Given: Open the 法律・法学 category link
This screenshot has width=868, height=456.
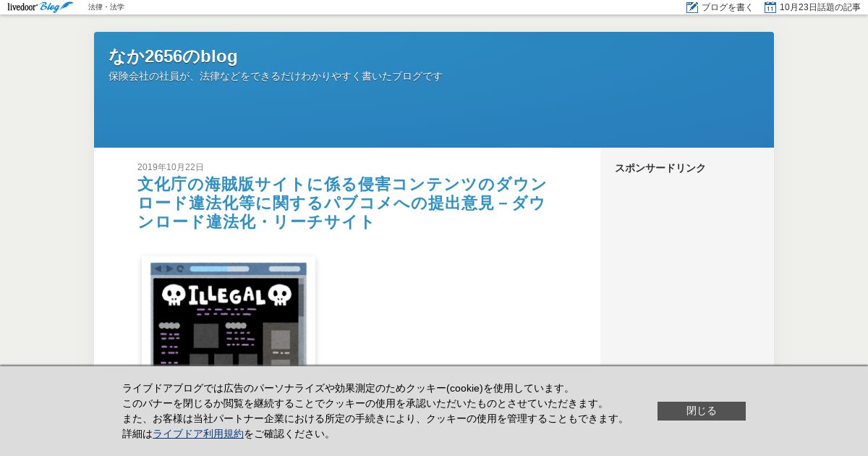Looking at the screenshot, I should point(106,7).
